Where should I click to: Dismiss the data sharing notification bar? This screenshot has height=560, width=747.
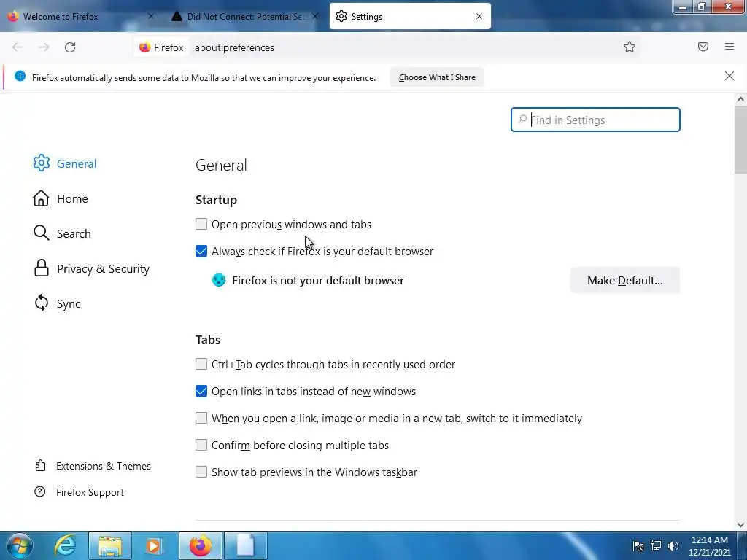(x=729, y=76)
